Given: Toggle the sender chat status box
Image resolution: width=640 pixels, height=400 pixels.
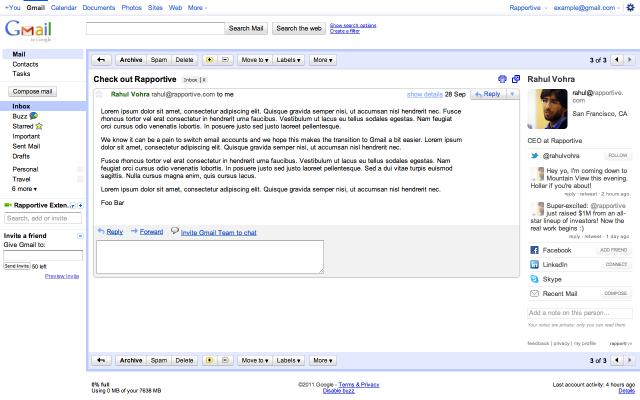Looking at the screenshot, I should [99, 95].
